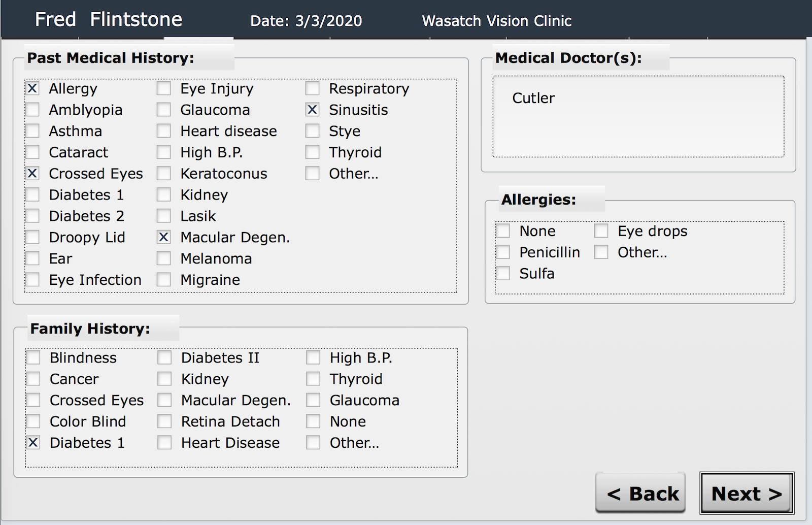Uncheck Macular Degen. in Past Medical History
The width and height of the screenshot is (812, 525).
click(x=163, y=237)
